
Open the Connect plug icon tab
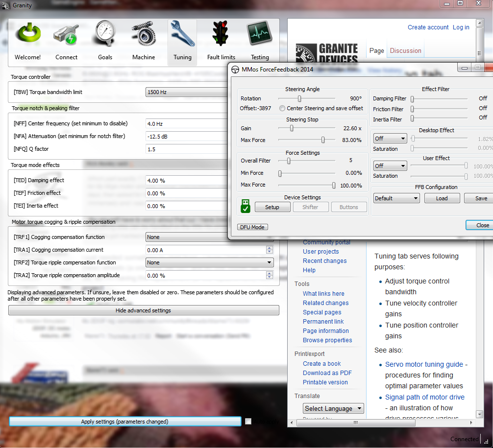(x=66, y=41)
